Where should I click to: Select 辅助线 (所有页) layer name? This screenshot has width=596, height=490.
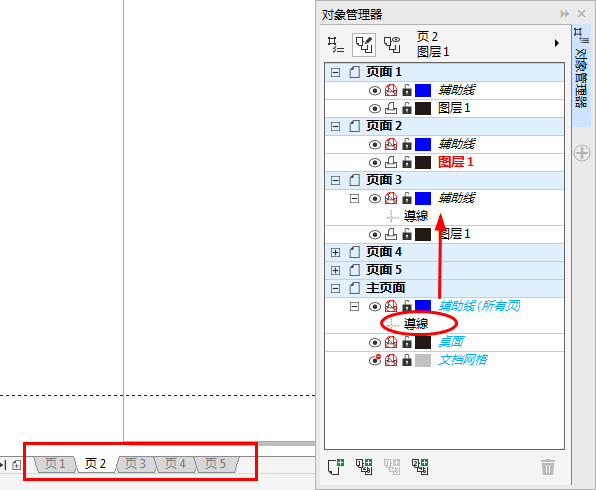point(479,306)
